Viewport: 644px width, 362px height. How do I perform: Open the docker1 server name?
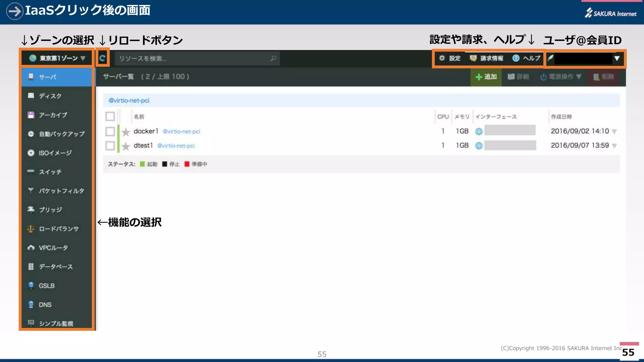click(146, 131)
